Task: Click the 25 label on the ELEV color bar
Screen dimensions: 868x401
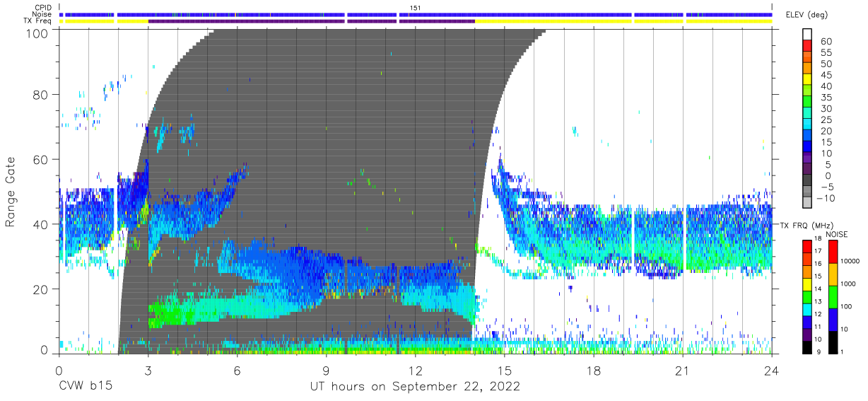Action: point(826,120)
